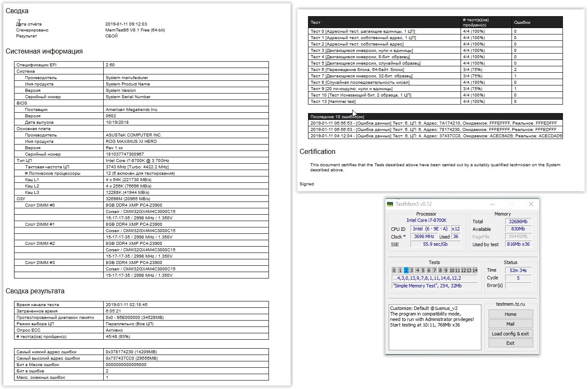This screenshot has height=389, width=588.
Task: Click the "Certification" heading
Action: point(317,152)
